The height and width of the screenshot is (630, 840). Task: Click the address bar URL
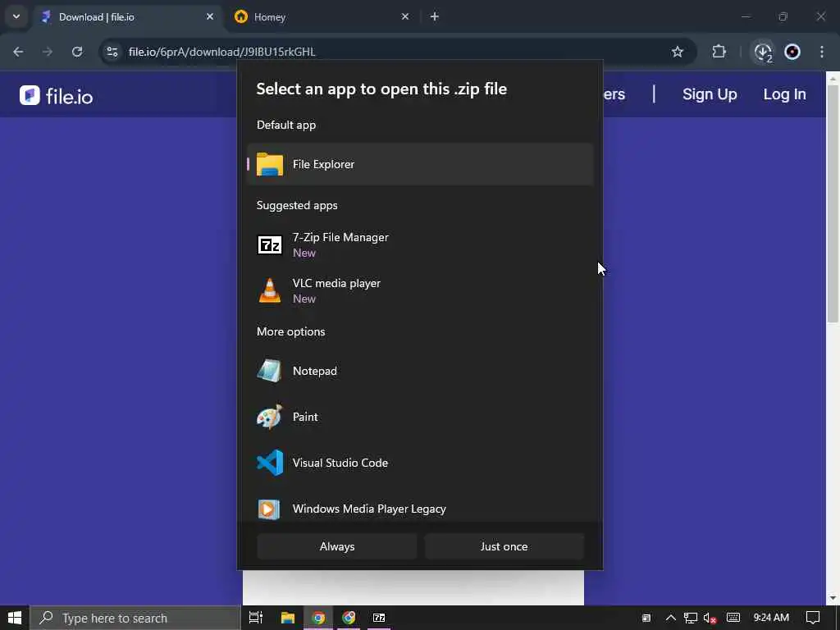tap(221, 52)
